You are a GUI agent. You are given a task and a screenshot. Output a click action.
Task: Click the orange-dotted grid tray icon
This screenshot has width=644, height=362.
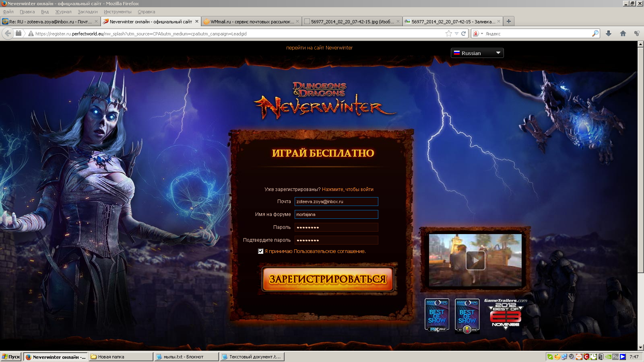pos(579,357)
